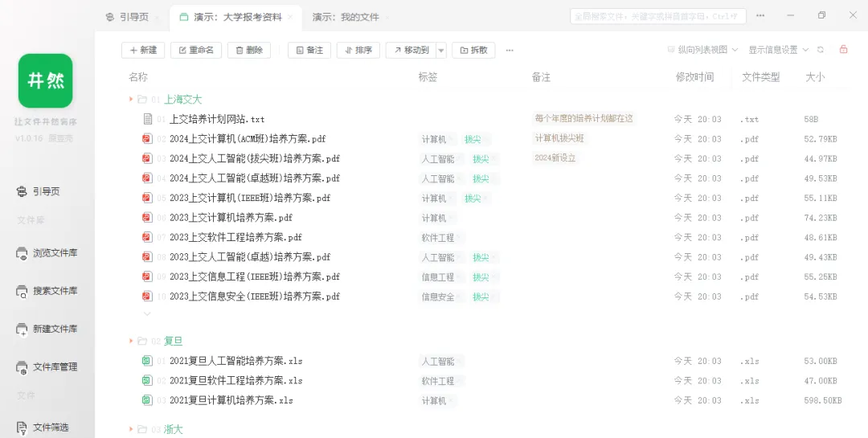This screenshot has width=868, height=438.
Task: Click the 新建 button
Action: (x=143, y=51)
